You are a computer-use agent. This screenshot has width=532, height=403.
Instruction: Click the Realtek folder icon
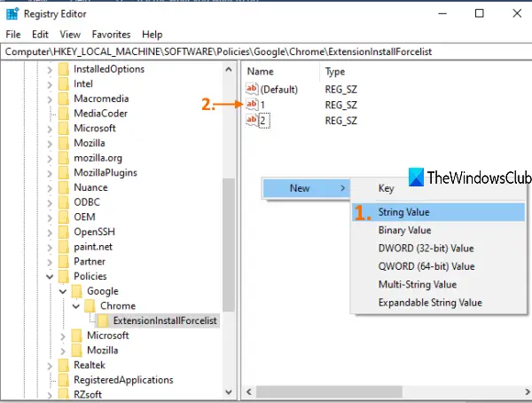[x=64, y=366]
